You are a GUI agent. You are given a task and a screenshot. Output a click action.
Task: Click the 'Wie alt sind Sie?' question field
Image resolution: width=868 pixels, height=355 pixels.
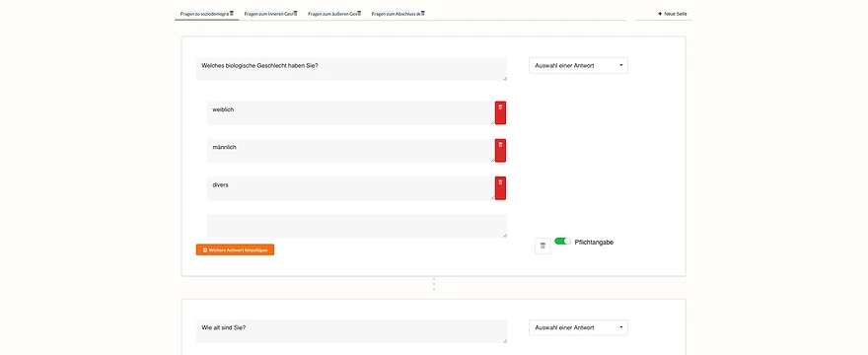tap(351, 331)
